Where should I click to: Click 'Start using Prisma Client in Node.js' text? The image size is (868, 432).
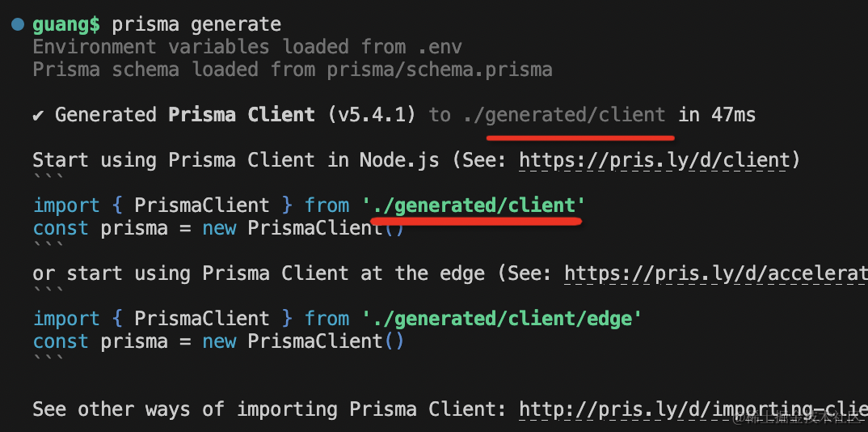[236, 160]
